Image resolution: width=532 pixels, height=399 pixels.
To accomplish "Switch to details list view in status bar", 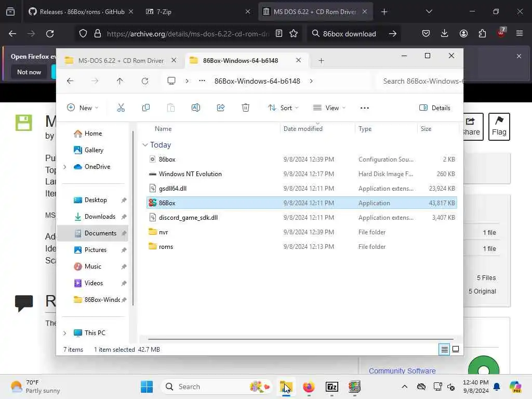I will [x=445, y=349].
